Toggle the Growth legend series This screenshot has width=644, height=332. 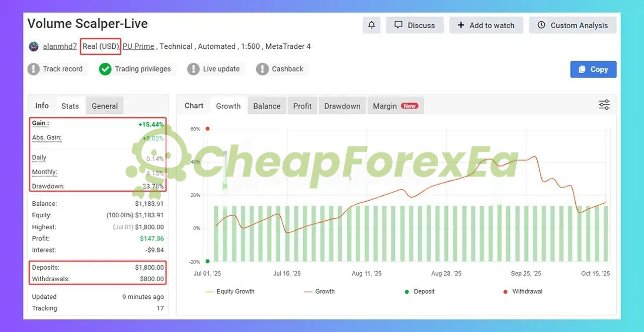pos(319,291)
